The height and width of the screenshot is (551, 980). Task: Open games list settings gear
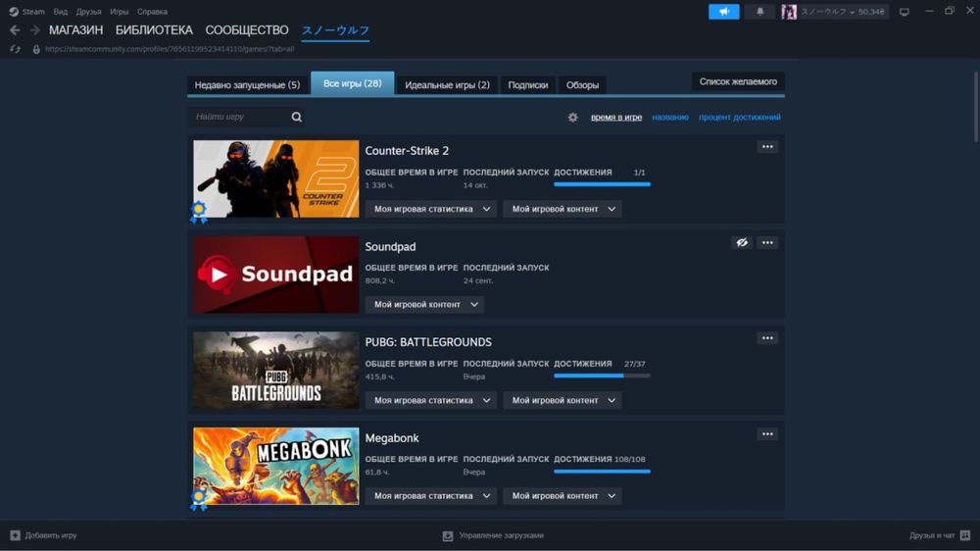point(572,117)
